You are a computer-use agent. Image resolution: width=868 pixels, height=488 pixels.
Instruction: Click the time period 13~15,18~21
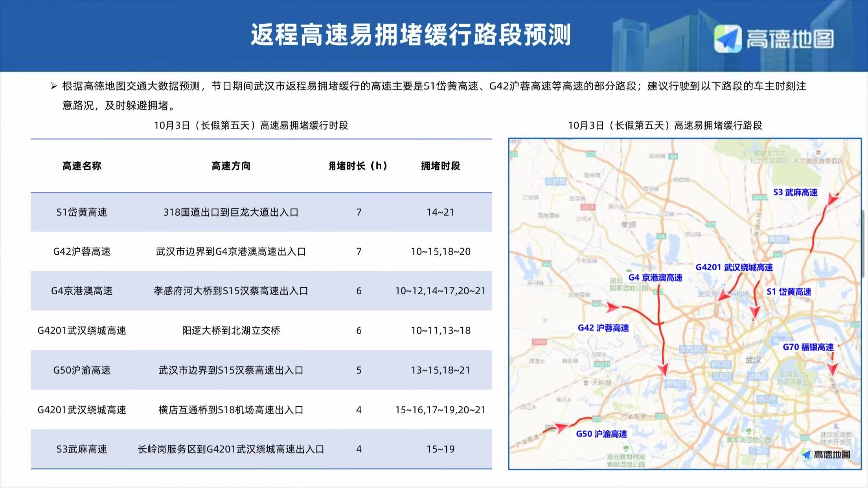click(440, 370)
